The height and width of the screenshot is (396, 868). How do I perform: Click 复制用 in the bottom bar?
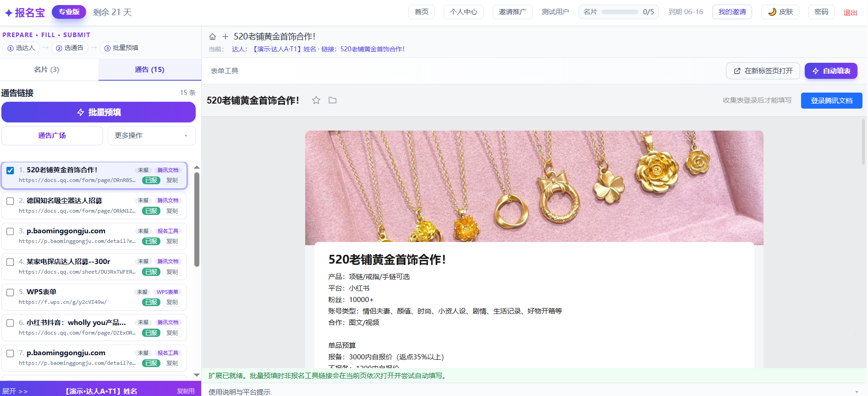coord(186,391)
